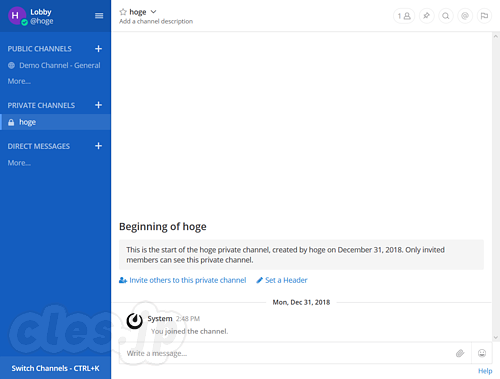
Task: Click the purple H profile avatar
Action: coord(17,15)
